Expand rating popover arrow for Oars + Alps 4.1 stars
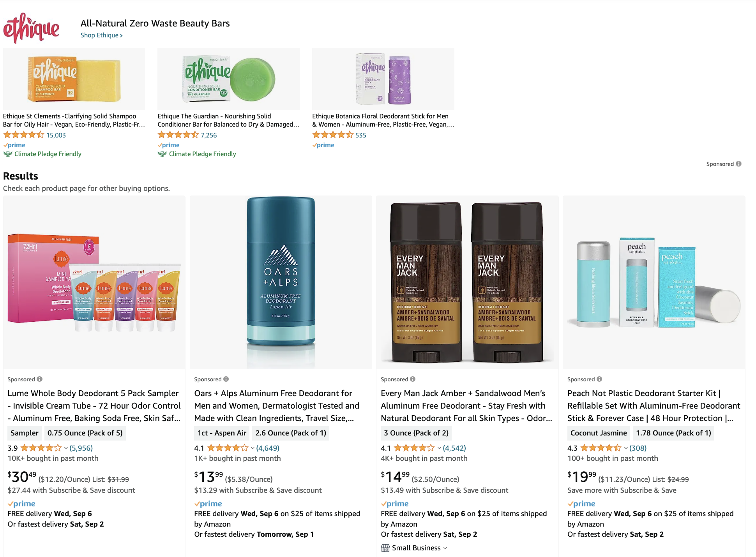This screenshot has width=756, height=557. [253, 448]
